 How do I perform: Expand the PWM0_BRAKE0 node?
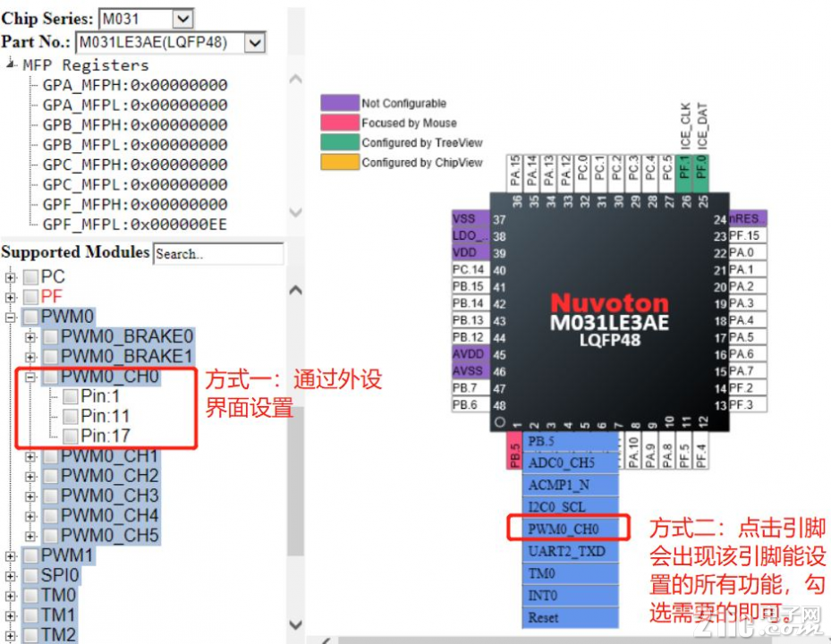[x=30, y=337]
